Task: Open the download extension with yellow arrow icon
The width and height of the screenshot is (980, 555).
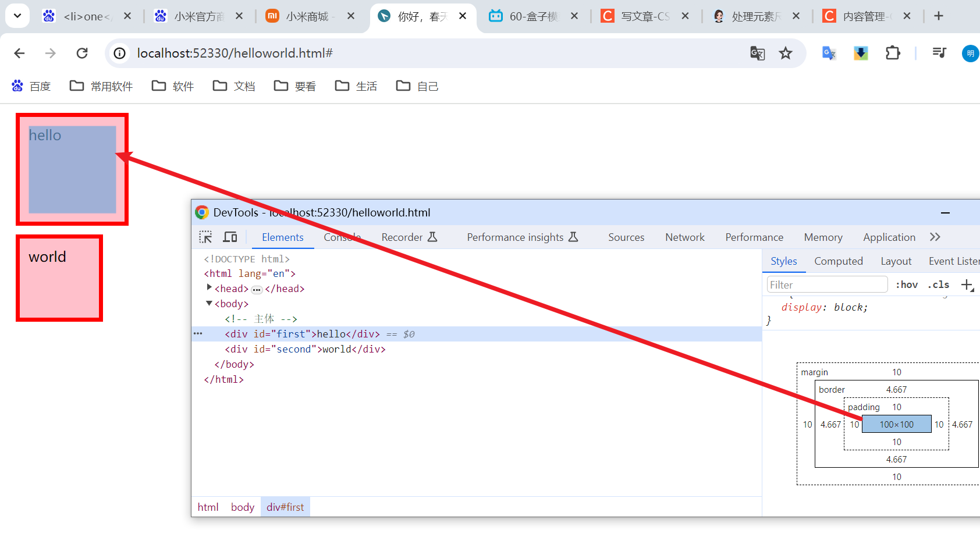Action: [861, 54]
